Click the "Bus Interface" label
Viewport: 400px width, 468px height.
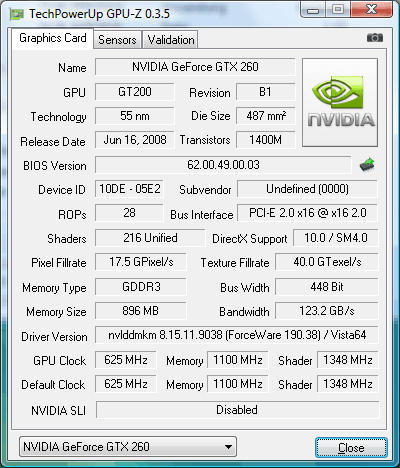[x=202, y=215]
